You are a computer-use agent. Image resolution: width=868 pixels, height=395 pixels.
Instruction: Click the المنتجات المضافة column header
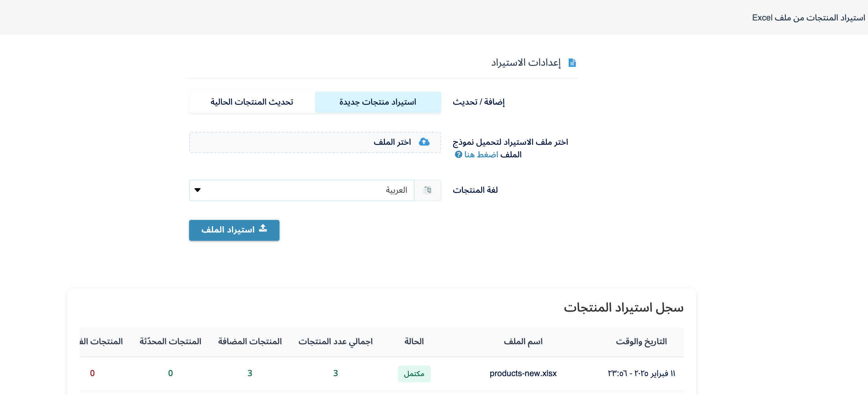(x=250, y=341)
